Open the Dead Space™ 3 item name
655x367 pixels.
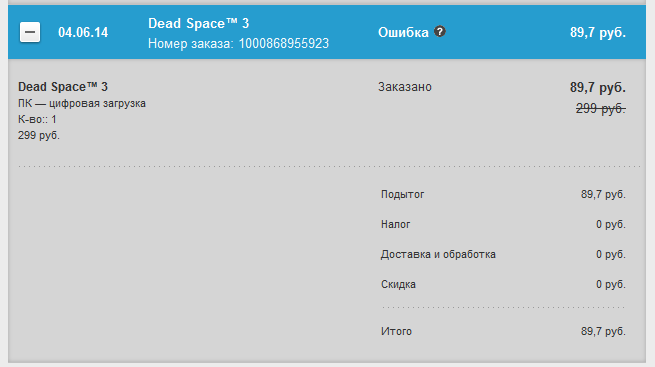63,87
